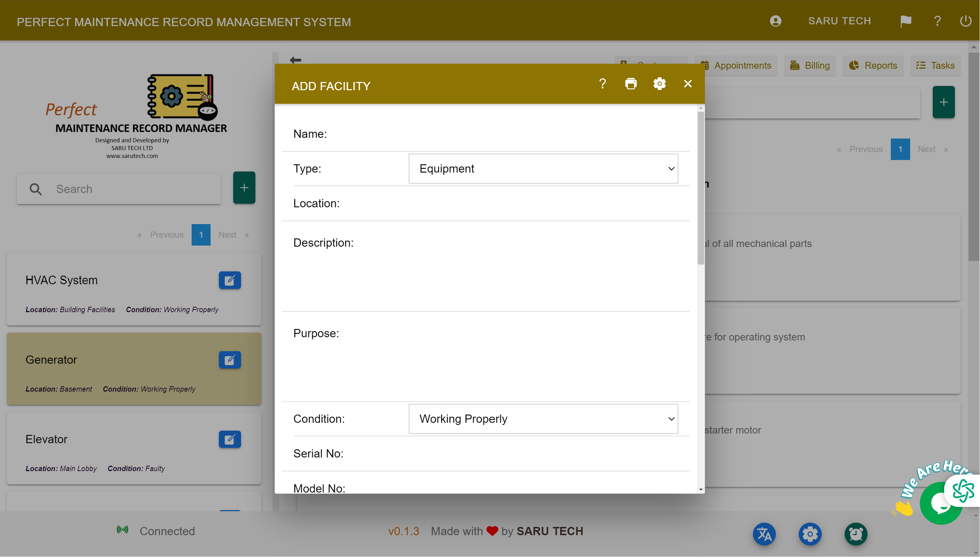The height and width of the screenshot is (557, 980).
Task: Click the flag icon in header
Action: (x=906, y=21)
